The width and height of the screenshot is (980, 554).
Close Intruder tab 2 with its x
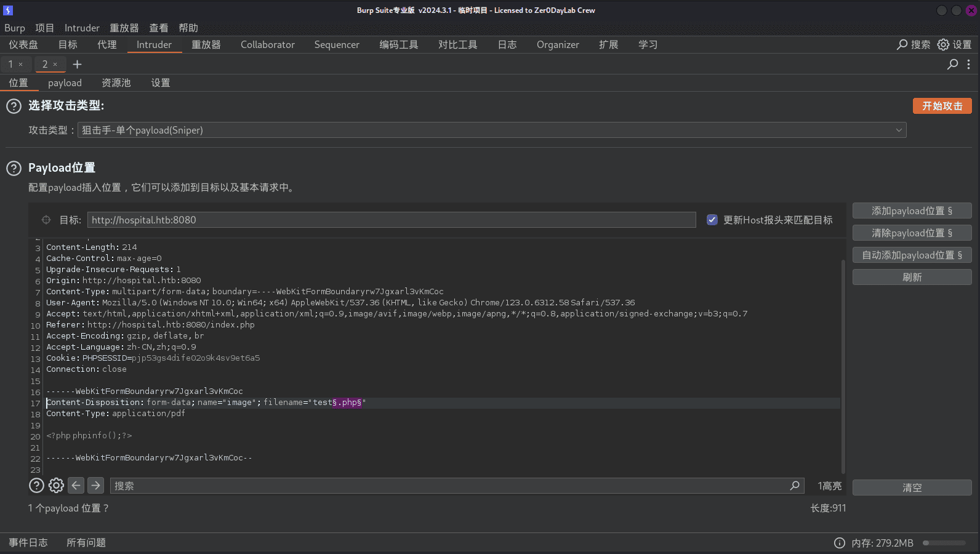click(55, 64)
